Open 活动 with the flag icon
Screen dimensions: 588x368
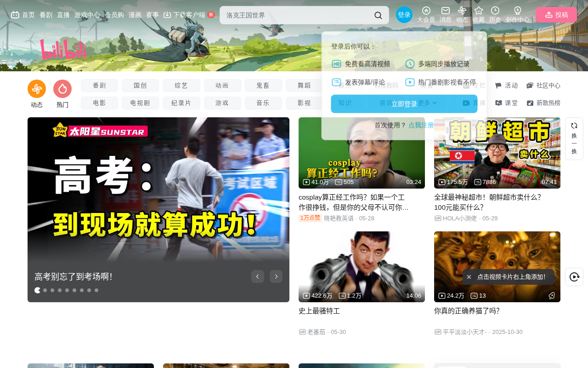click(x=506, y=86)
